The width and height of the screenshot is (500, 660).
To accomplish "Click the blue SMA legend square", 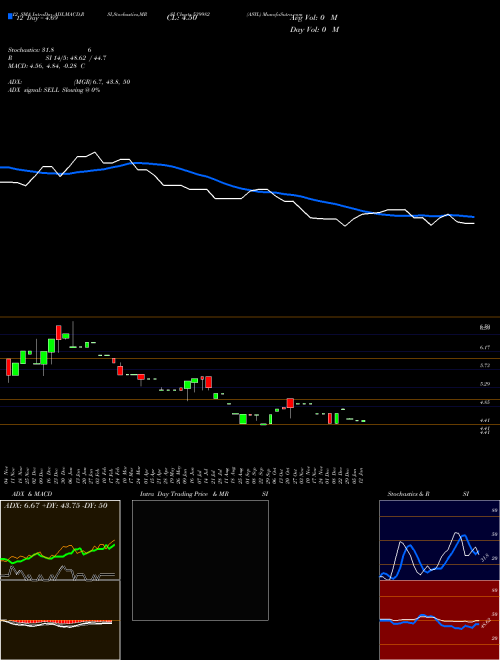I will coord(10,16).
